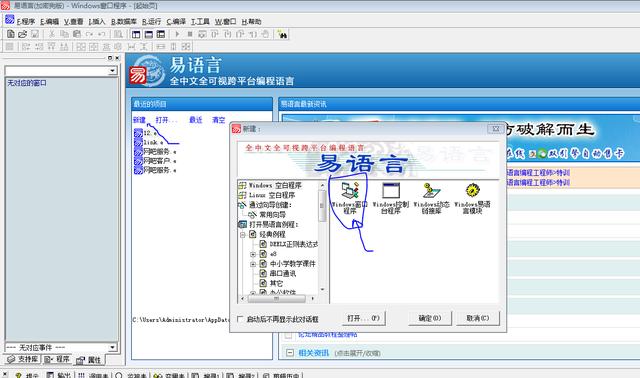
Task: Click the Copy toolbar icon
Action: point(64,34)
